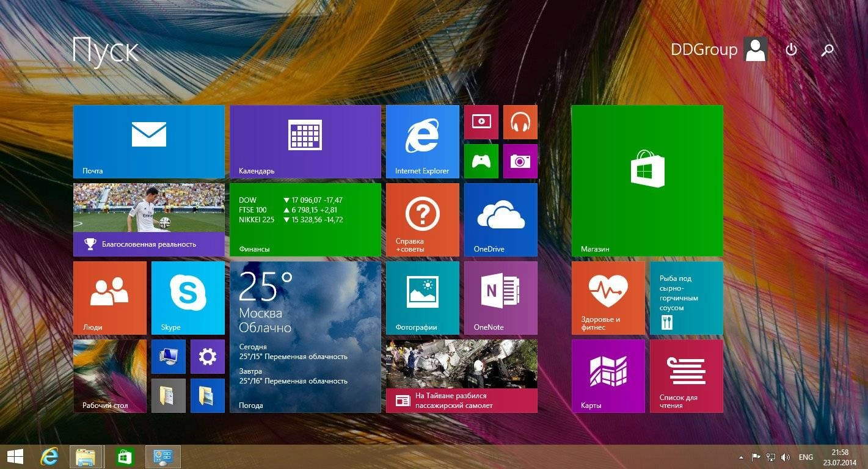This screenshot has height=469, width=868.
Task: Launch the Skype tile
Action: (x=188, y=297)
